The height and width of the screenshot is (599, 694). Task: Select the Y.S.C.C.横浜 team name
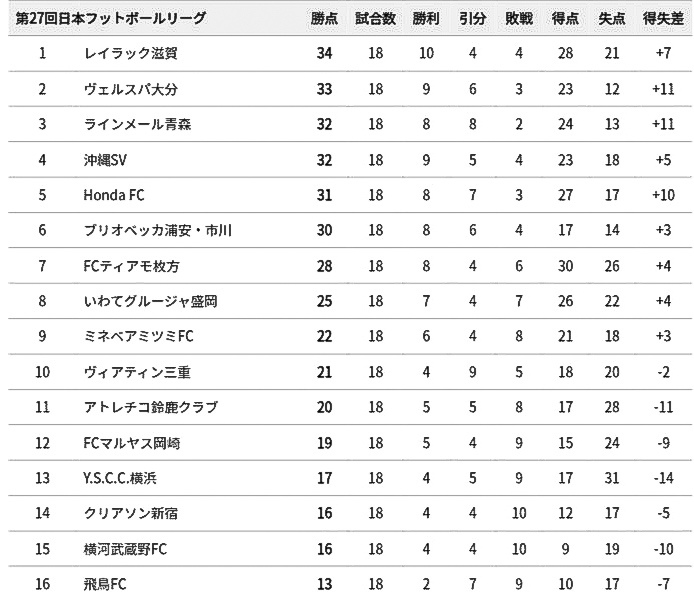pos(120,478)
